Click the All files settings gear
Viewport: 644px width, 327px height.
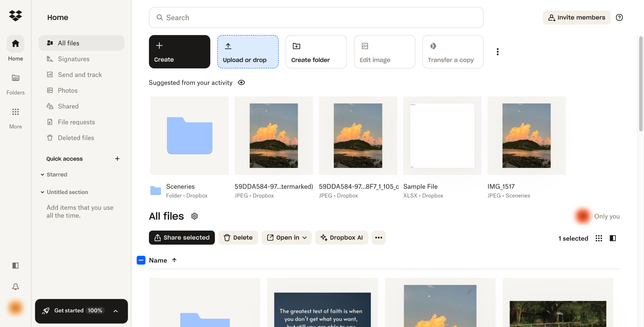point(194,216)
